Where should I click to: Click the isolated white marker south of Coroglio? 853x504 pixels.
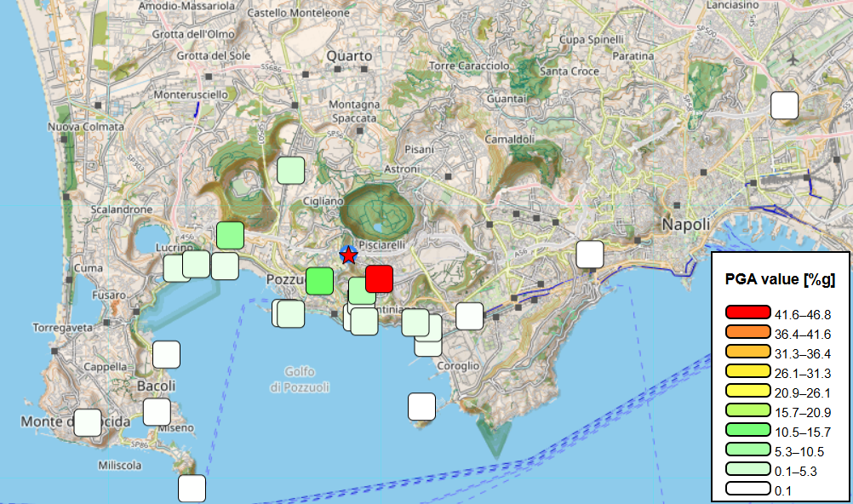click(422, 406)
